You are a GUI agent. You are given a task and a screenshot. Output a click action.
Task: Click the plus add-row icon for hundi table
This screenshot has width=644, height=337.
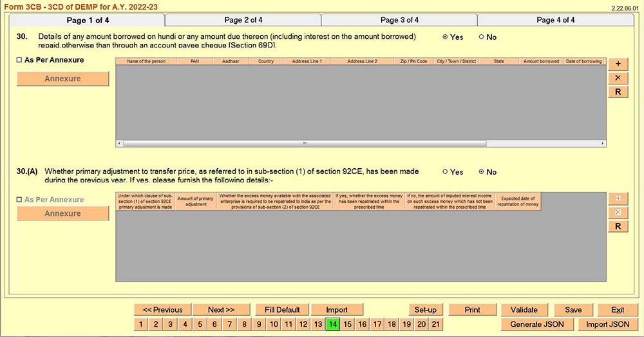pos(618,64)
